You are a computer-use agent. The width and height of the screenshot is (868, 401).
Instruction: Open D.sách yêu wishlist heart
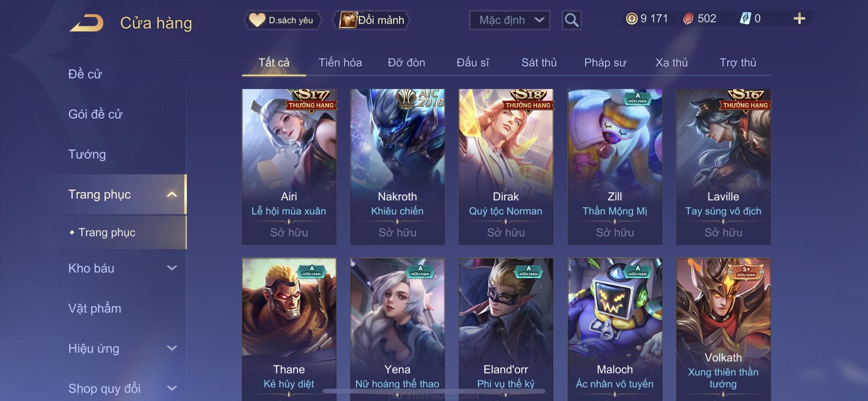click(282, 20)
